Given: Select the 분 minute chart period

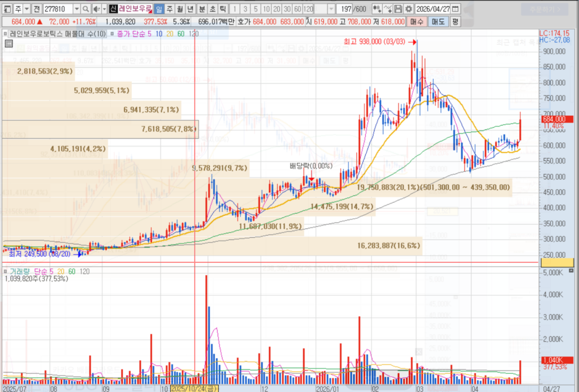Looking at the screenshot, I should click(x=202, y=9).
